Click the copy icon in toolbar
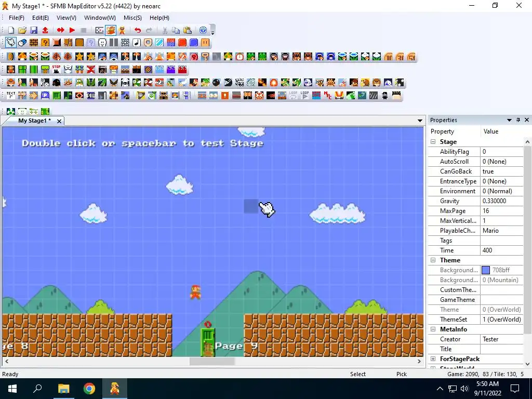Screen dimensions: 532x399 [x=176, y=30]
